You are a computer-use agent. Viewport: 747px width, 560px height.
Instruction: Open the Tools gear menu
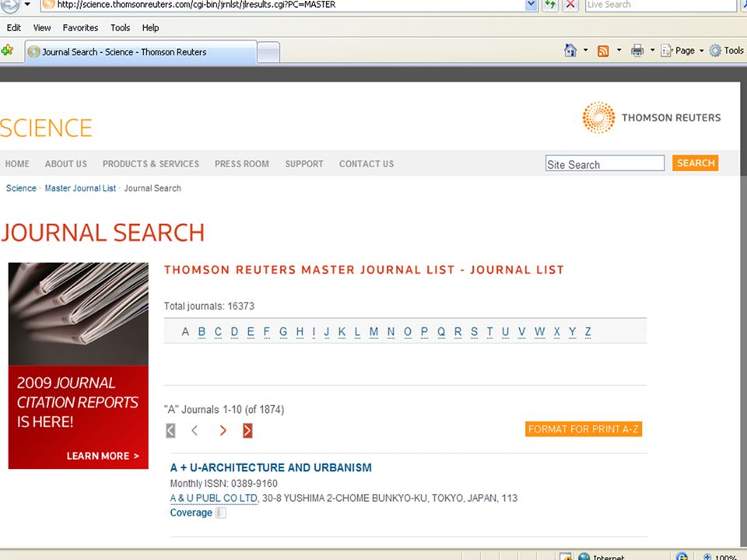(726, 51)
